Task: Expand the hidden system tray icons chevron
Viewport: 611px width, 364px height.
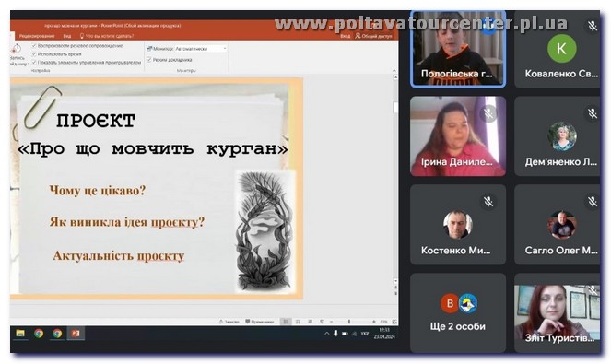Action: 326,334
